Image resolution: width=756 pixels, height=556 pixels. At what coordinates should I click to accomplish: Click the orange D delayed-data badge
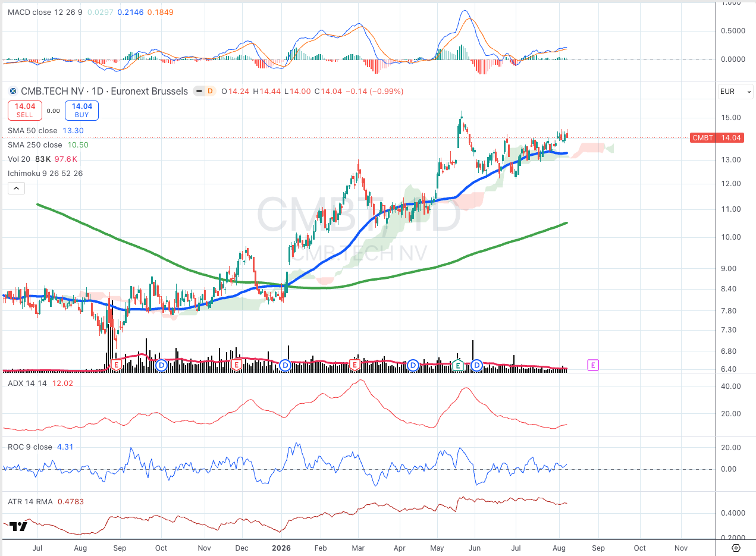click(209, 91)
